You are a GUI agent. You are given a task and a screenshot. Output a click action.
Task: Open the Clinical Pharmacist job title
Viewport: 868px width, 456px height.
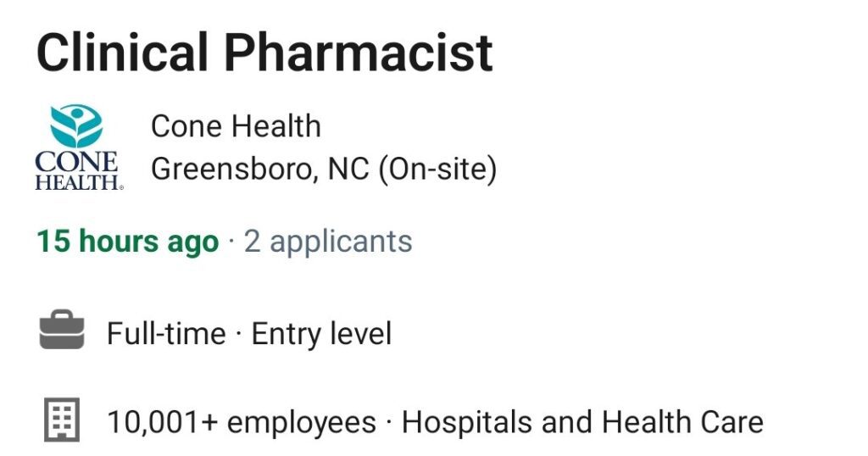click(x=264, y=53)
